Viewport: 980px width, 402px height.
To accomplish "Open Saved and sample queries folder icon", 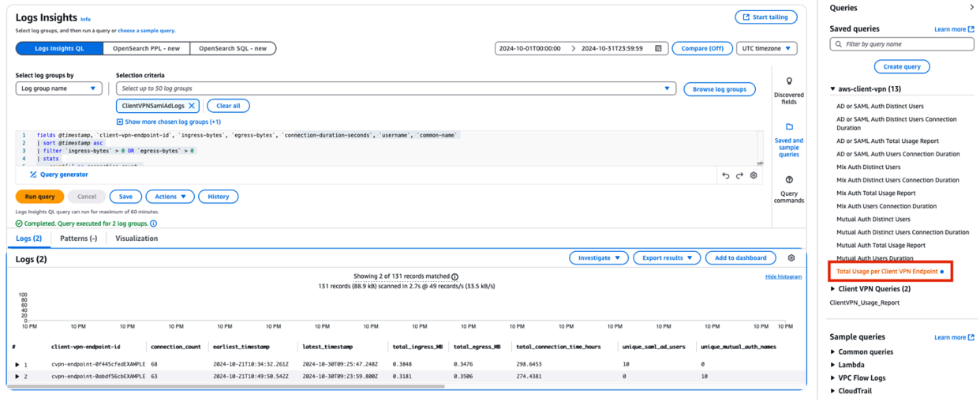I will 788,126.
